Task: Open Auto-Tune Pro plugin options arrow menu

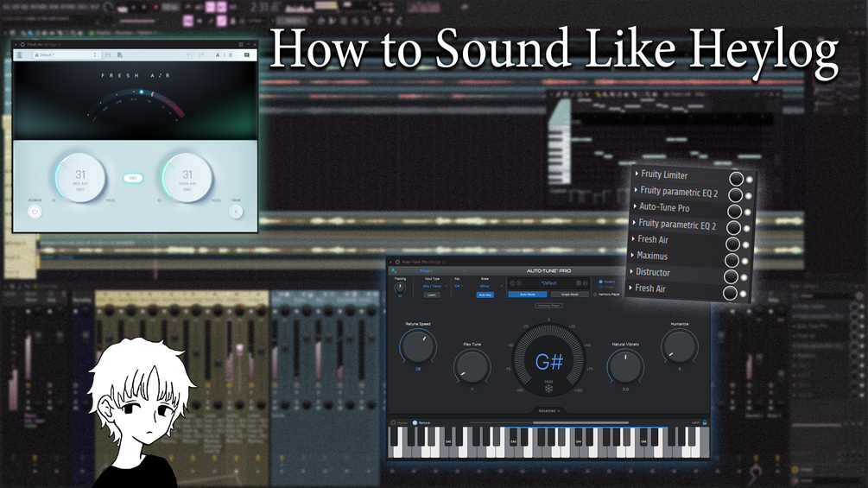Action: [x=390, y=262]
